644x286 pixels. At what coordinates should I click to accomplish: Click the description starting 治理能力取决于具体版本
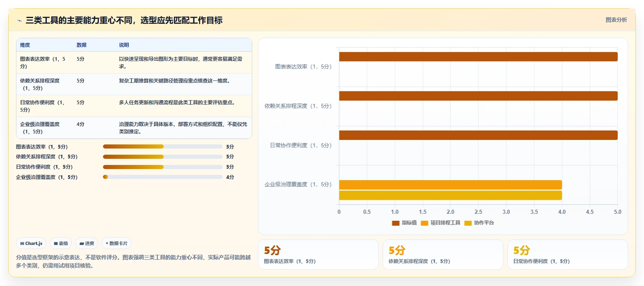pyautogui.click(x=183, y=128)
